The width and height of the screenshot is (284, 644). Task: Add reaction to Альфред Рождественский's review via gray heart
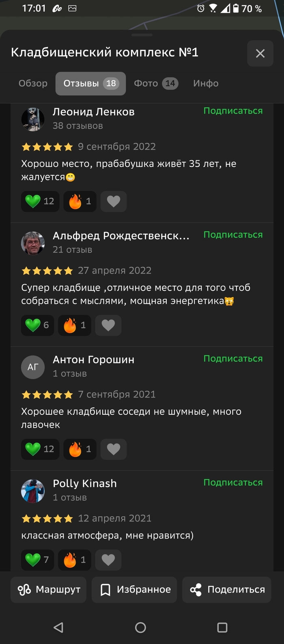(108, 325)
